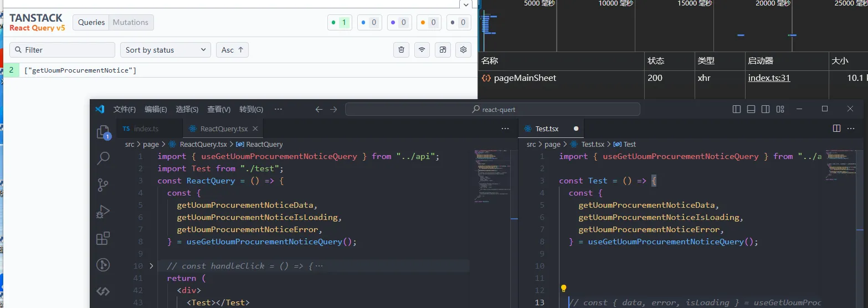Select the Test.tsx editor tab
This screenshot has height=308, width=868.
[x=551, y=129]
